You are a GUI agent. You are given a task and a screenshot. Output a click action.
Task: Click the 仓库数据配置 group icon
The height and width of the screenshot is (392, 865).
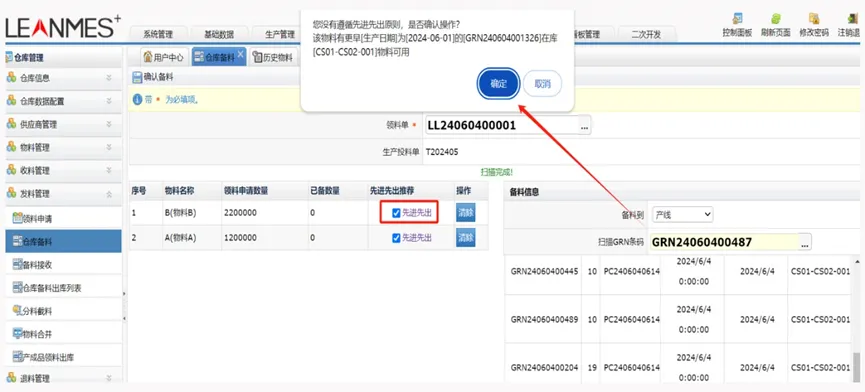(x=11, y=101)
